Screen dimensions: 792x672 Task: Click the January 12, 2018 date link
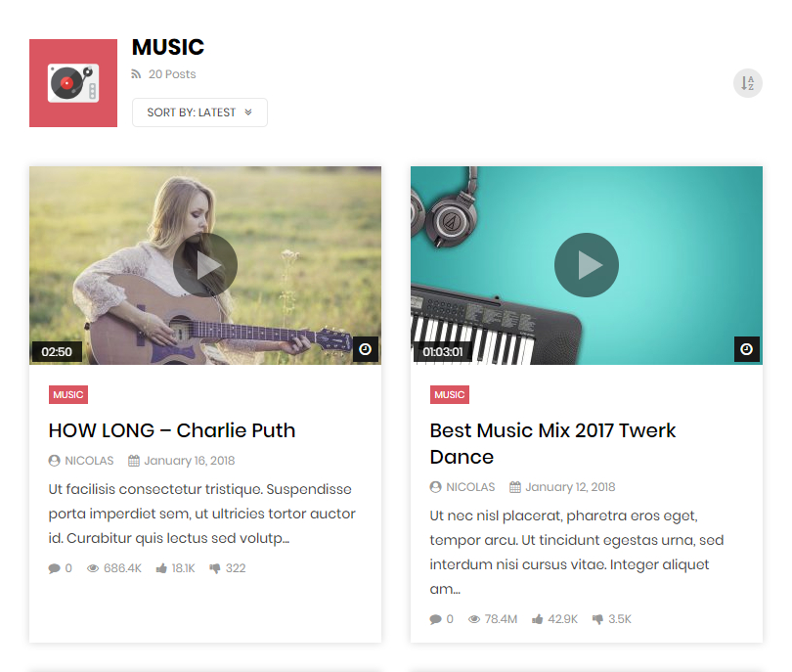(x=570, y=487)
